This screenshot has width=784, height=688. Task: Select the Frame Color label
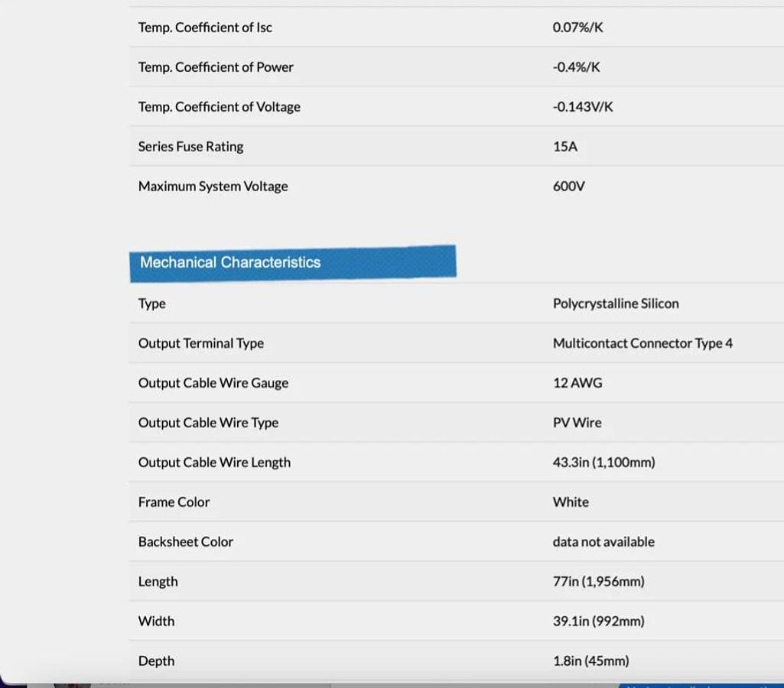(x=174, y=502)
